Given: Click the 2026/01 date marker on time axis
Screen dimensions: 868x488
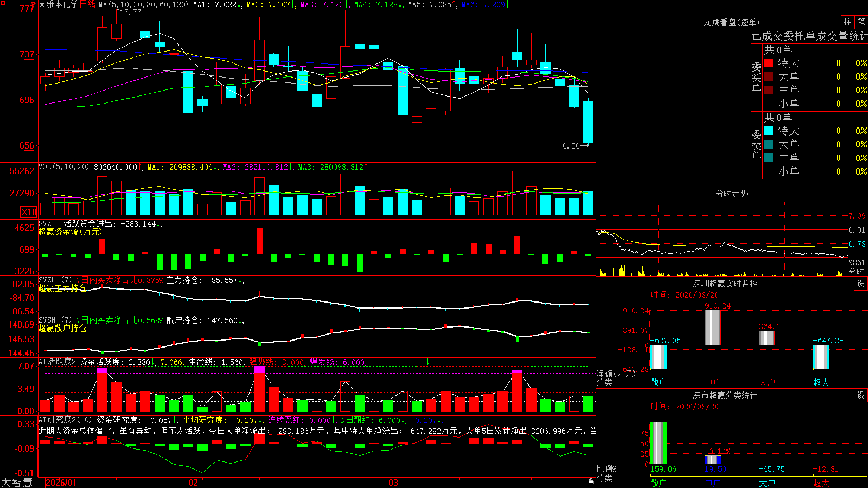Looking at the screenshot, I should tap(61, 483).
